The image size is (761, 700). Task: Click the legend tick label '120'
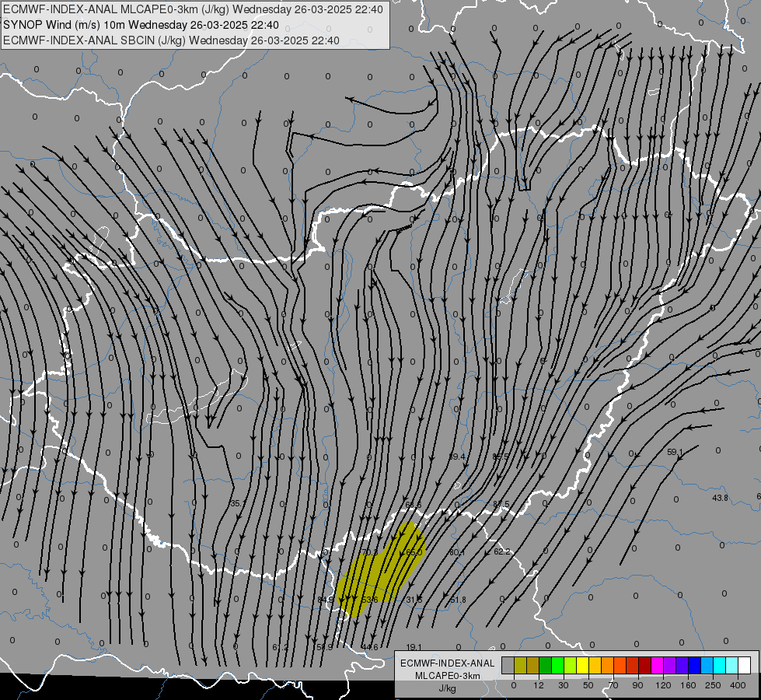pyautogui.click(x=663, y=685)
